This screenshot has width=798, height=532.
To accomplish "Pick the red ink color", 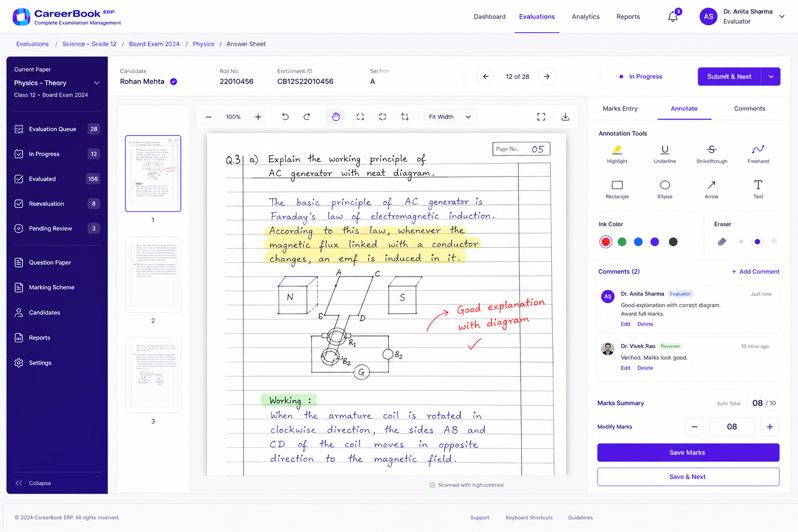I will [x=606, y=242].
